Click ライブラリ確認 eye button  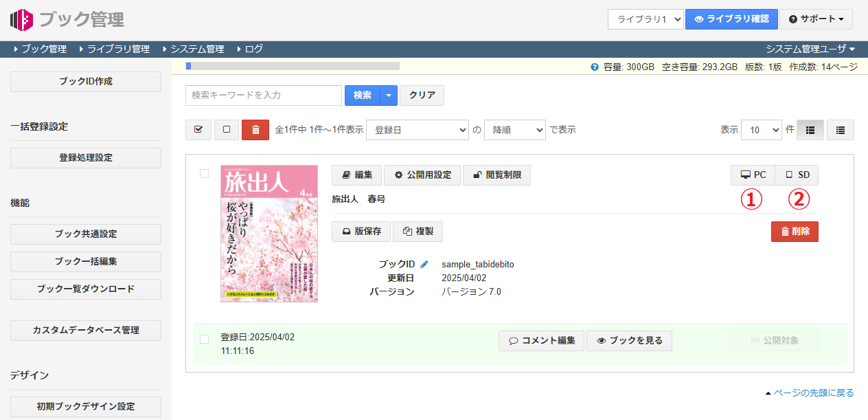click(731, 19)
